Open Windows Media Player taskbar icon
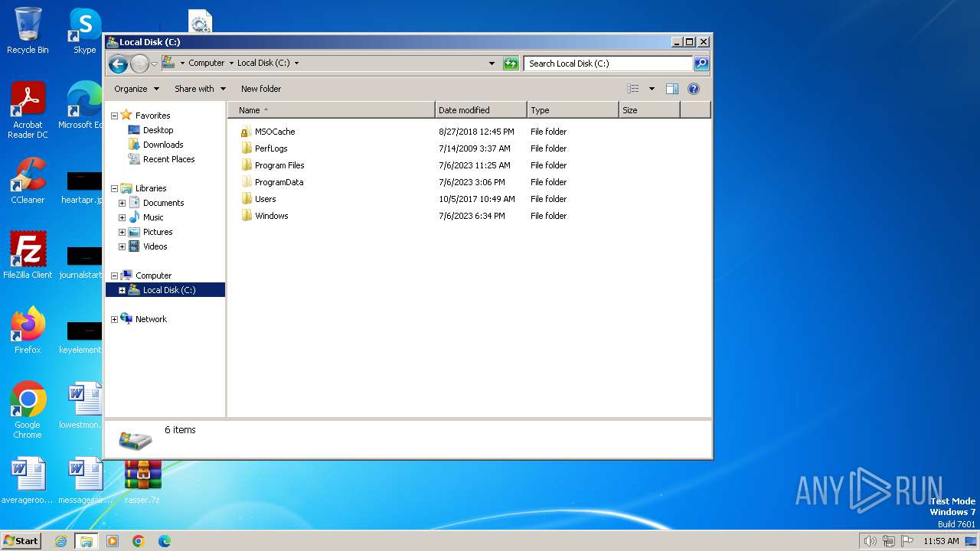 pos(113,541)
